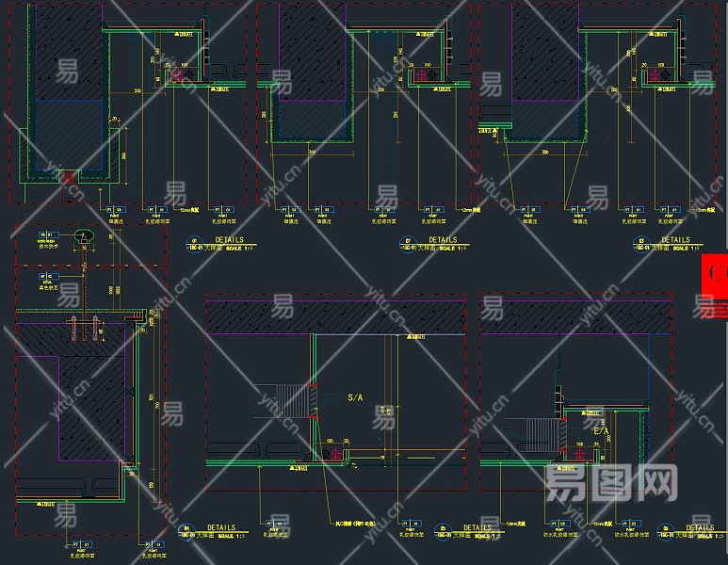Click the detail number bubble 06
Viewport: 728px width, 565px height.
(665, 532)
